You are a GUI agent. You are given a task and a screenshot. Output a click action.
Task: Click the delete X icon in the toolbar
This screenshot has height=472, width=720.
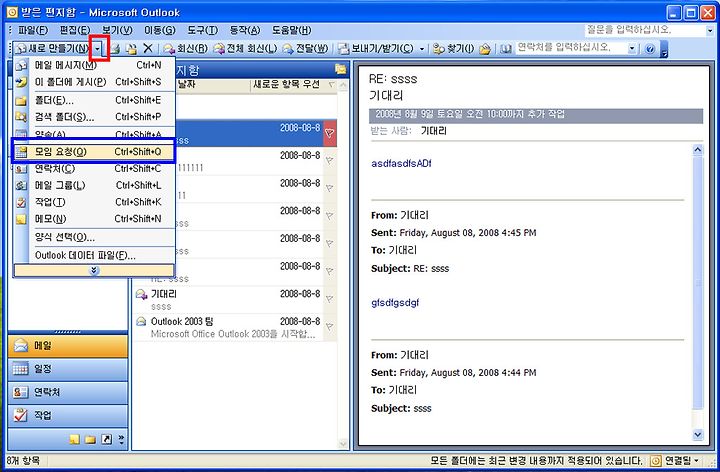coord(148,48)
